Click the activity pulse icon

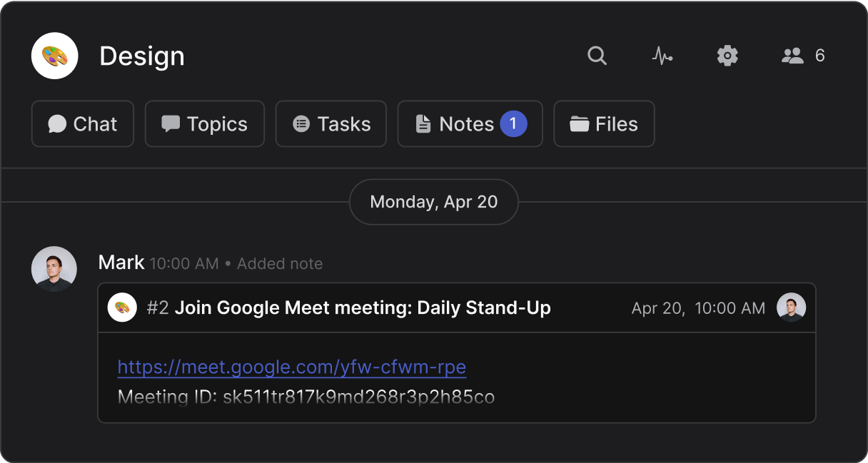coord(662,56)
